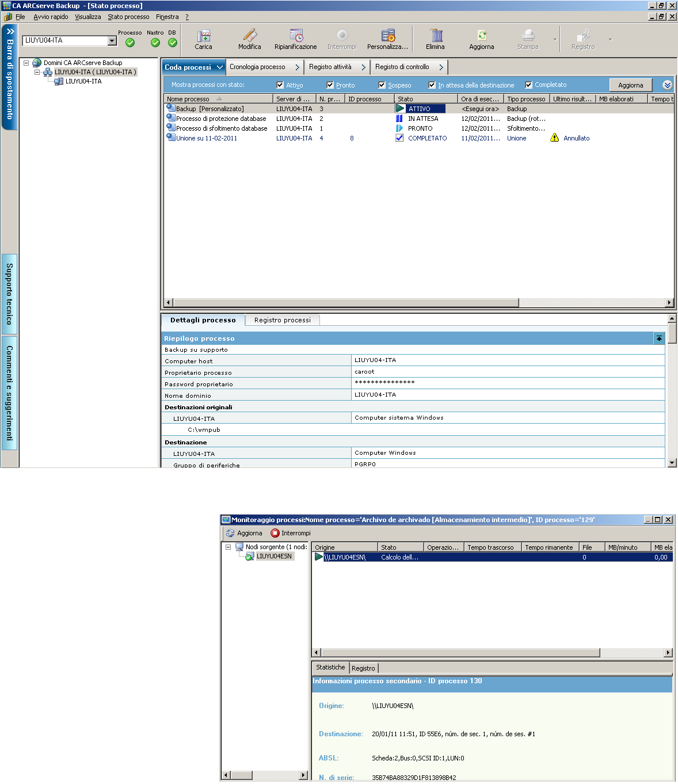Click the Personalizza toolbar icon
678x784 pixels.
pyautogui.click(x=388, y=36)
